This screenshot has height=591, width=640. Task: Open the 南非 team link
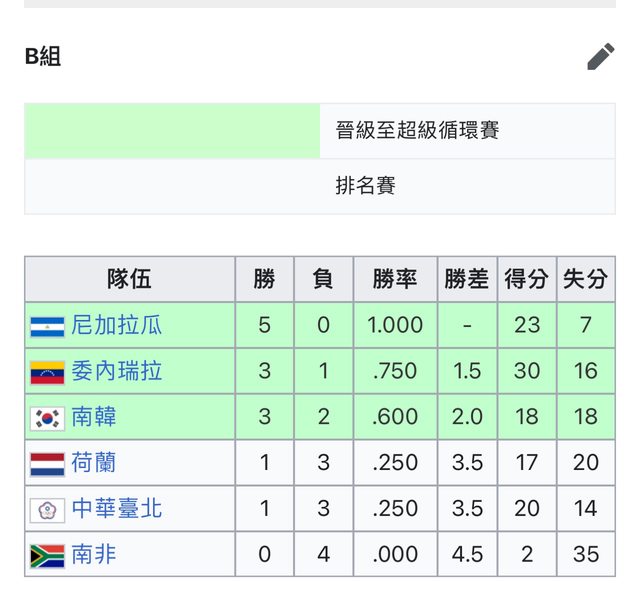[x=93, y=555]
